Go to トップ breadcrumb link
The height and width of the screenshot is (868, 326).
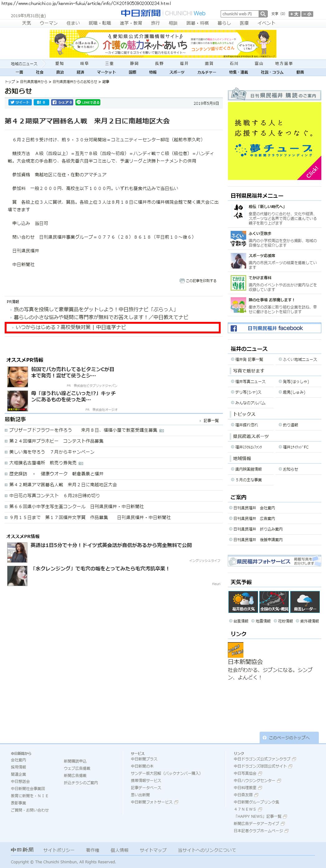[10, 81]
